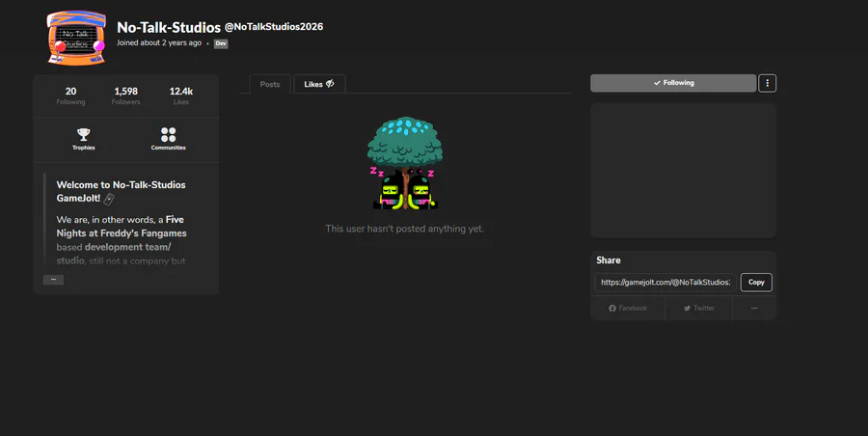Expand the bio with the ellipsis button
This screenshot has height=436, width=868.
point(53,279)
